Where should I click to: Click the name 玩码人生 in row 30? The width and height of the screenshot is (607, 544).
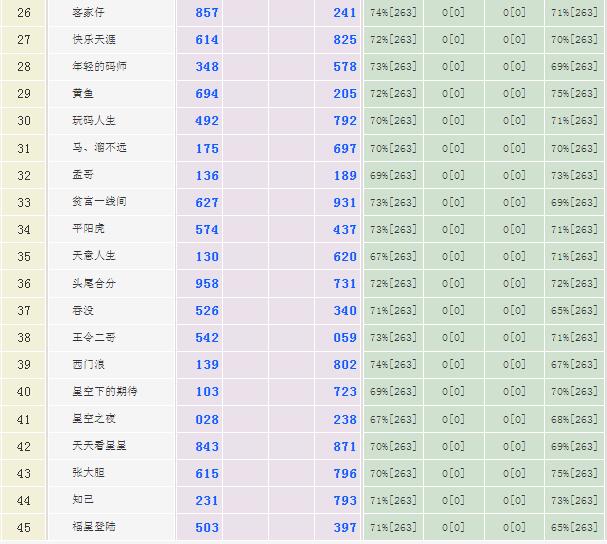click(93, 121)
